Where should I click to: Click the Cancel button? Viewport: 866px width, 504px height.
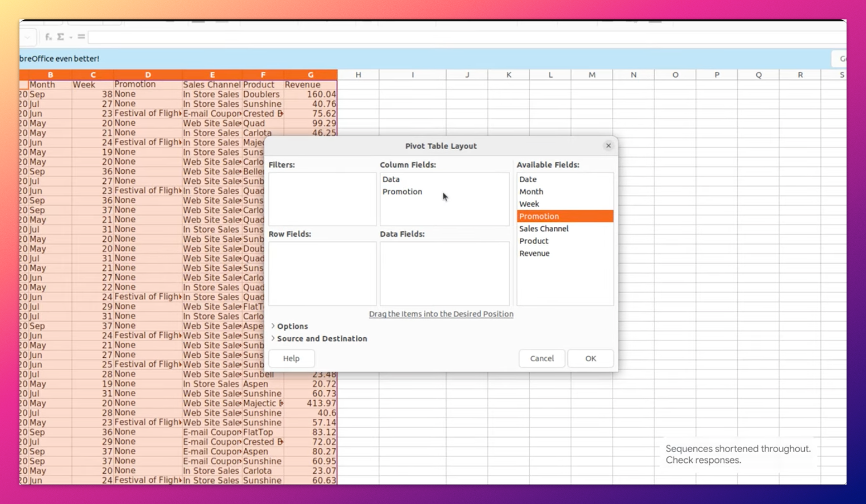pos(542,359)
